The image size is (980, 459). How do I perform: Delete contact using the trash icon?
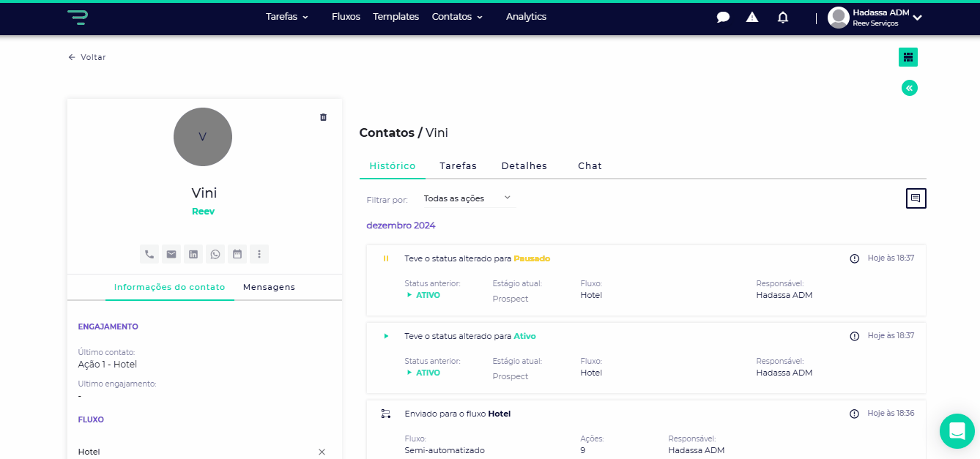point(323,117)
